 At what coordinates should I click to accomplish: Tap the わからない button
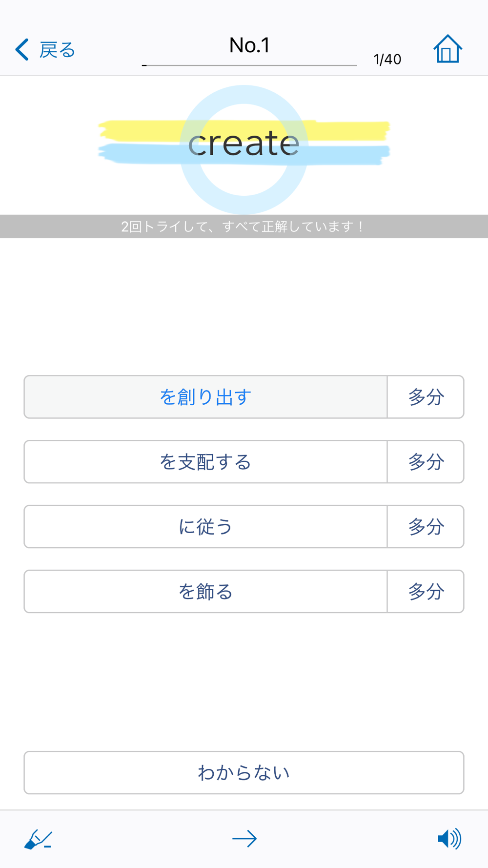(244, 773)
